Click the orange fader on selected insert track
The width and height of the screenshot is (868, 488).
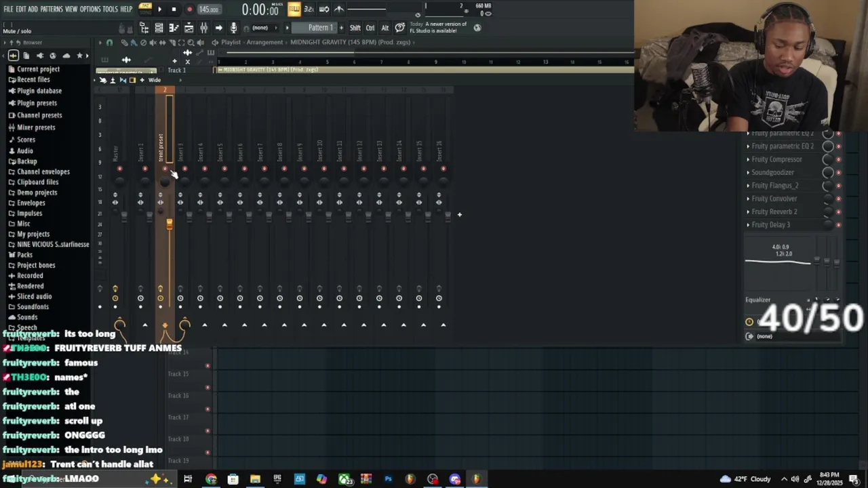click(x=170, y=224)
